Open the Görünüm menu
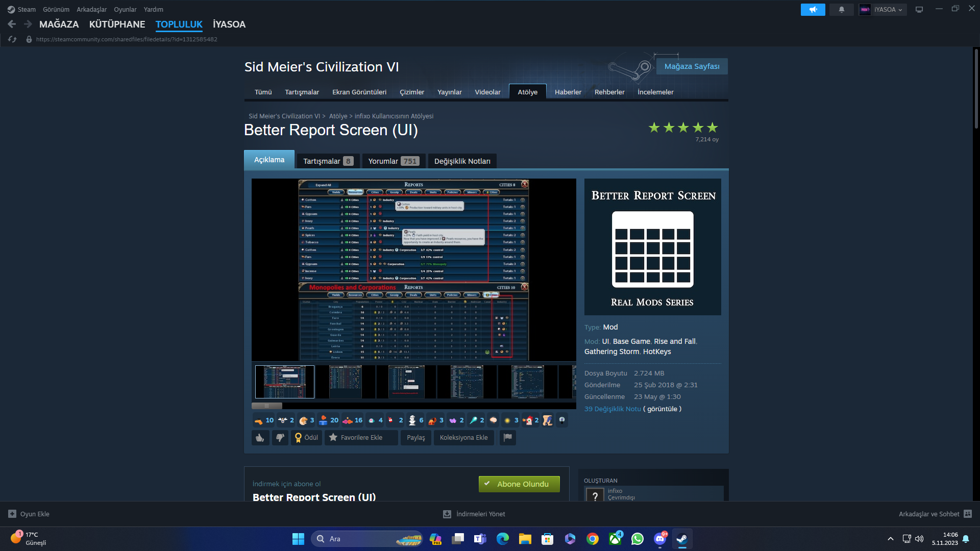Viewport: 980px width, 551px height. click(56, 9)
